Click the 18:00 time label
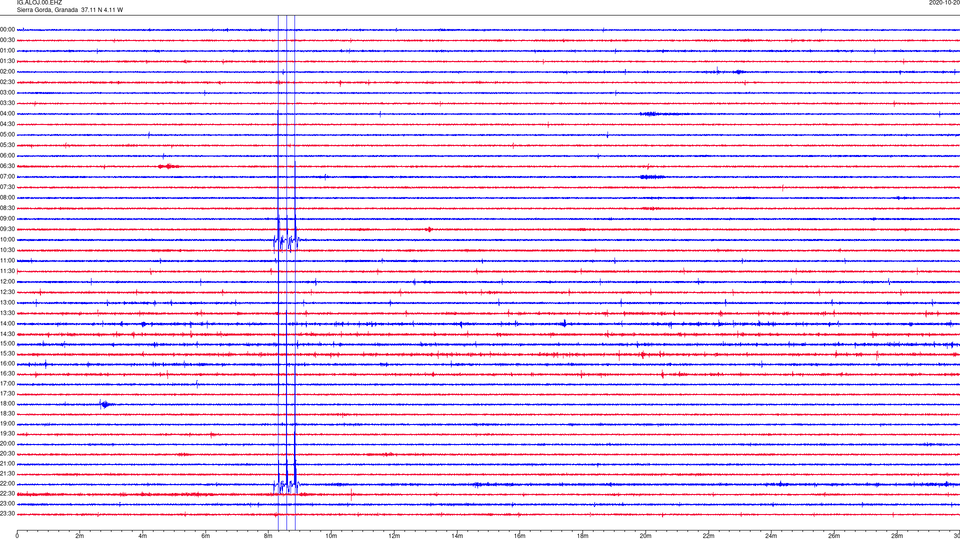Screen dimensions: 960x540 (7, 404)
